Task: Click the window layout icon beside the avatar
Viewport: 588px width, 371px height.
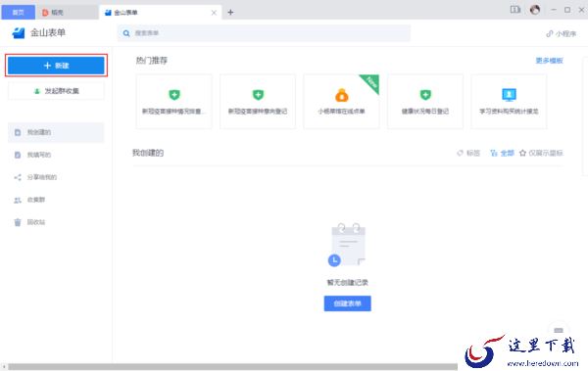Action: [x=515, y=10]
